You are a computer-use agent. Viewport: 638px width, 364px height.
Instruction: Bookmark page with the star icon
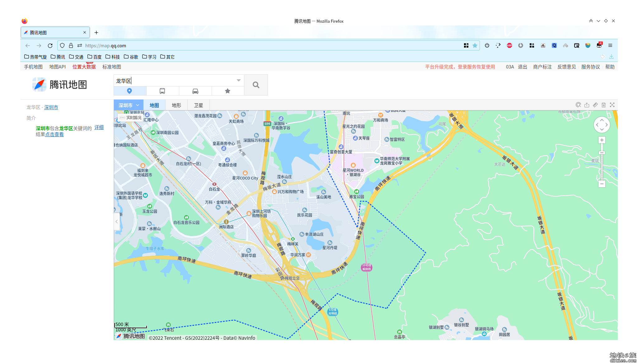click(x=475, y=45)
